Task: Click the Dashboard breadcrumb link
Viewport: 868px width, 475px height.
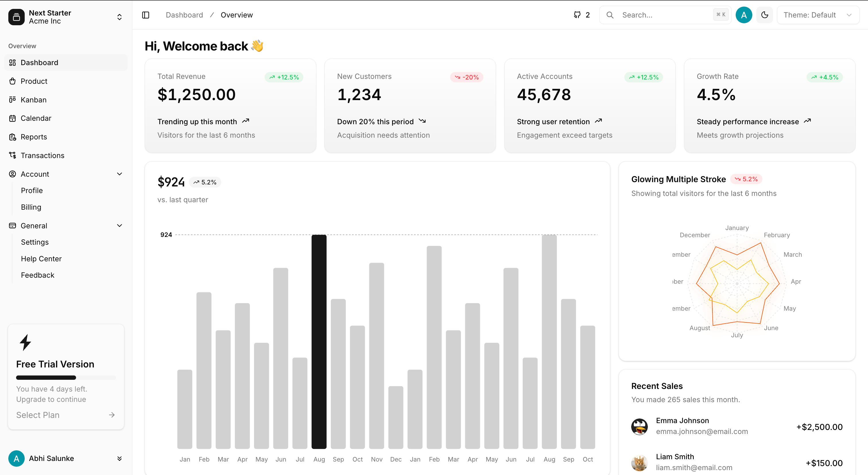Action: pos(184,15)
